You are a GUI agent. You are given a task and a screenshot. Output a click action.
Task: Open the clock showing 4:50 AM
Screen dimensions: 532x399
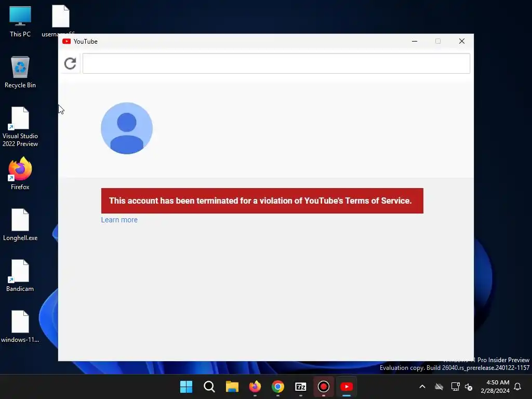(x=495, y=387)
